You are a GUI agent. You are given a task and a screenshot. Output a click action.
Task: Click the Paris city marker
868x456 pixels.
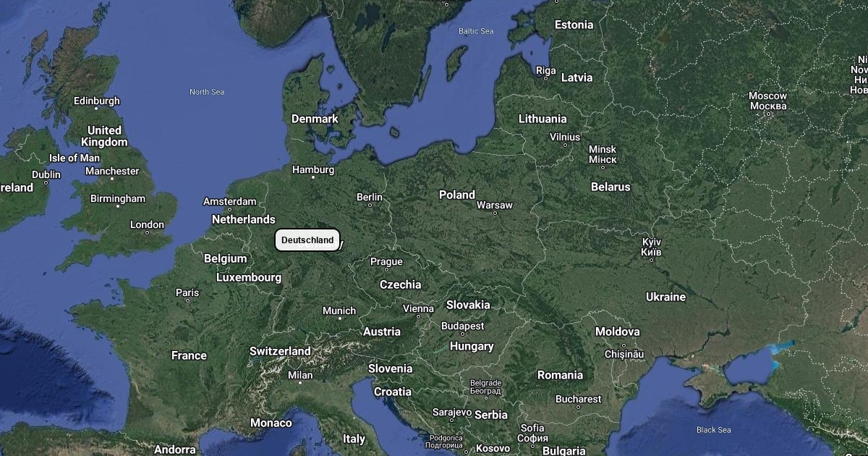tap(187, 300)
